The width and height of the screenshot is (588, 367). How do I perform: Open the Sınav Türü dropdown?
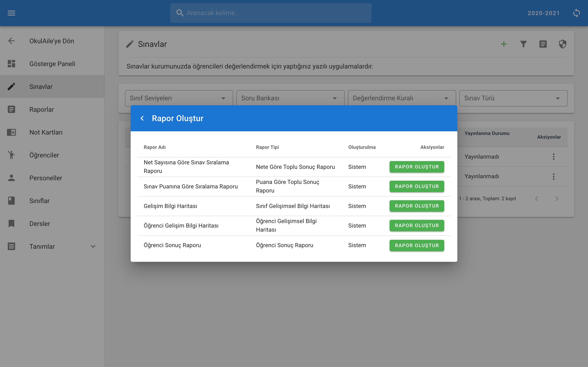513,98
